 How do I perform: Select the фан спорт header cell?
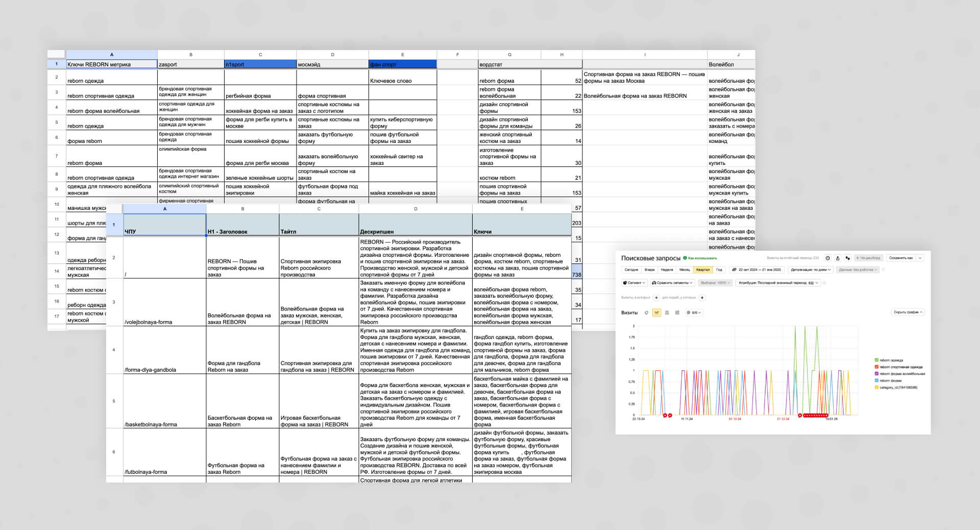click(403, 64)
